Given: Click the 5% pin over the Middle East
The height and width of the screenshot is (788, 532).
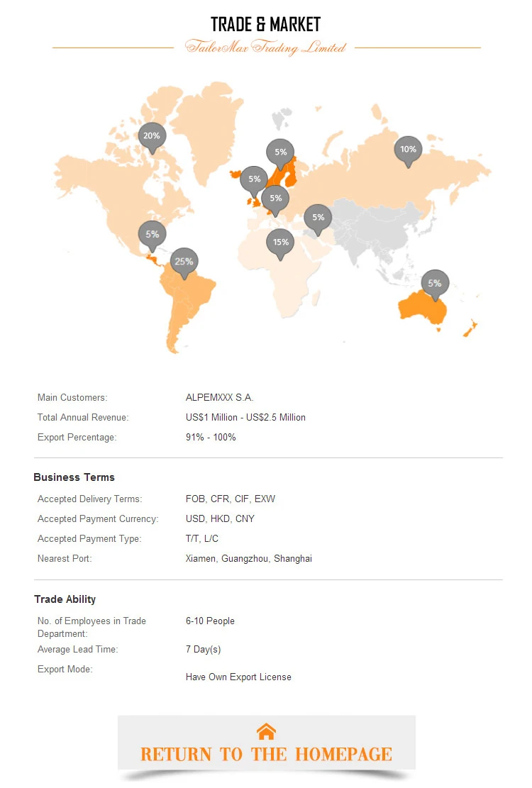Looking at the screenshot, I should (x=318, y=218).
